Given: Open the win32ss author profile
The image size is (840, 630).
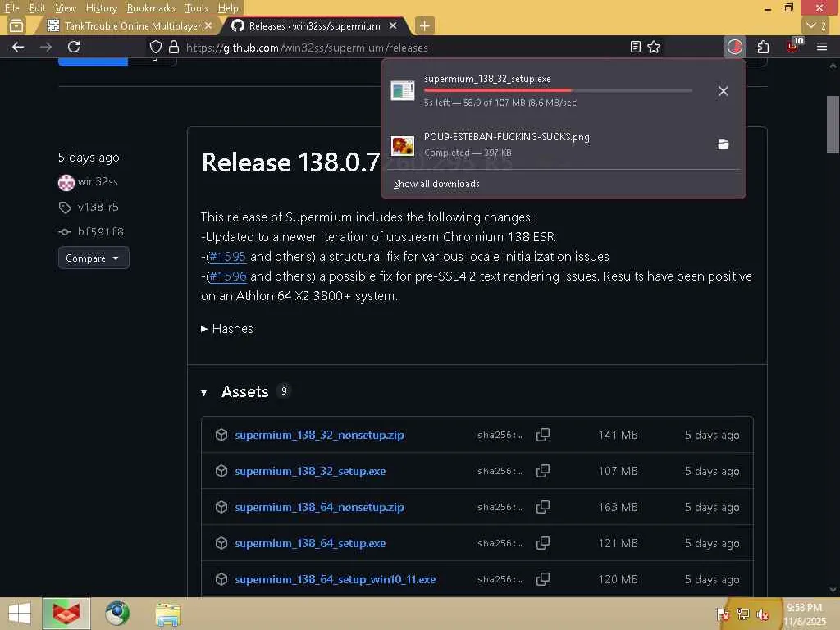Looking at the screenshot, I should coord(98,181).
